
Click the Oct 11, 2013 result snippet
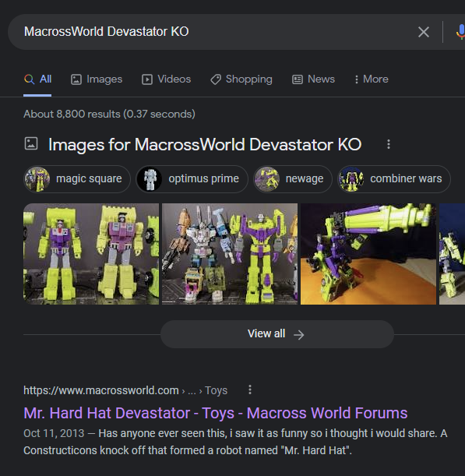coord(235,442)
